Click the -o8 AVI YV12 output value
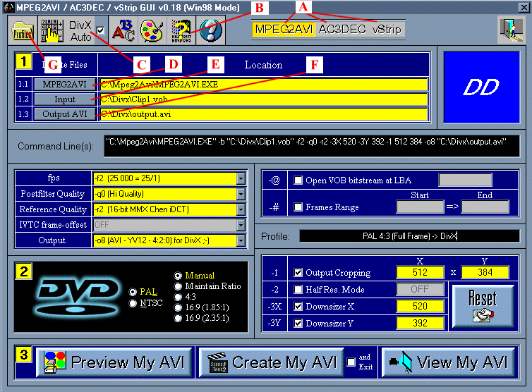 164,240
